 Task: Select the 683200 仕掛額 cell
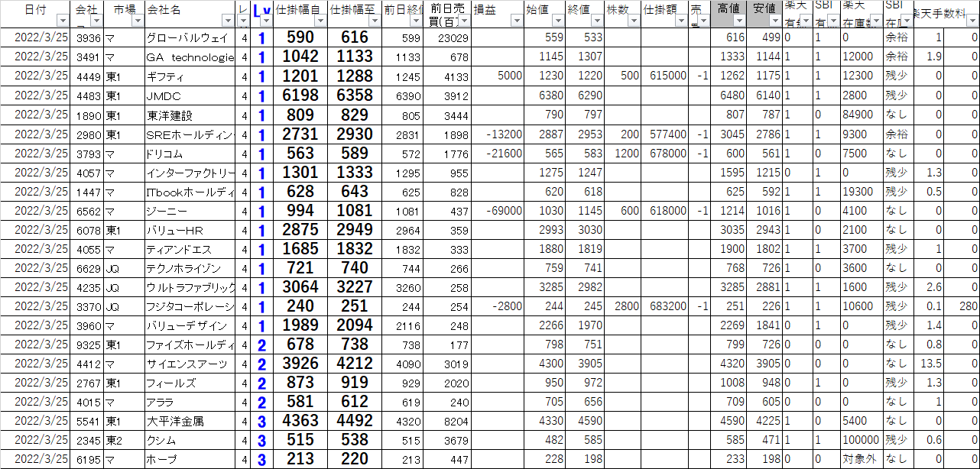click(665, 306)
